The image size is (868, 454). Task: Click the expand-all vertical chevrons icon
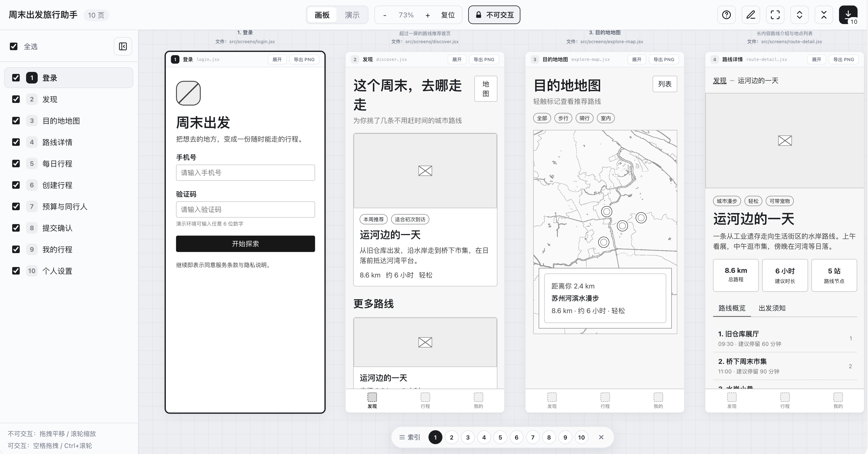(x=799, y=15)
